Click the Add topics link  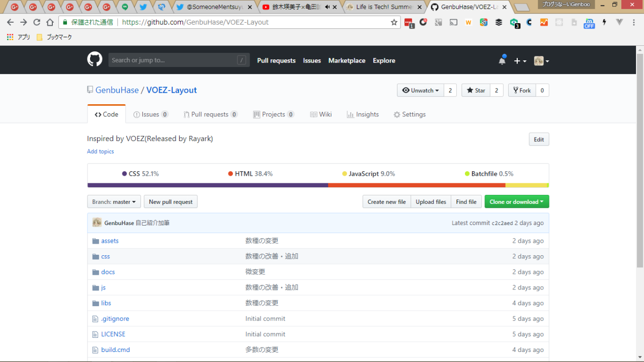click(100, 152)
